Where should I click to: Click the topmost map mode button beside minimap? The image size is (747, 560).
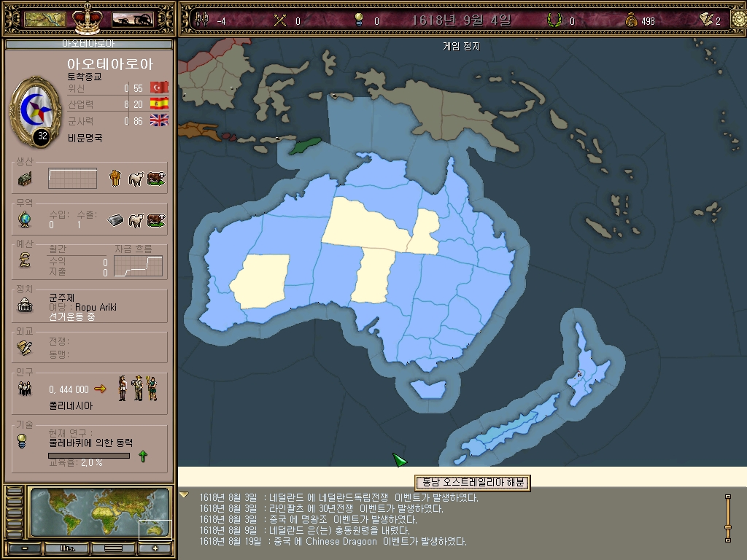click(x=15, y=491)
